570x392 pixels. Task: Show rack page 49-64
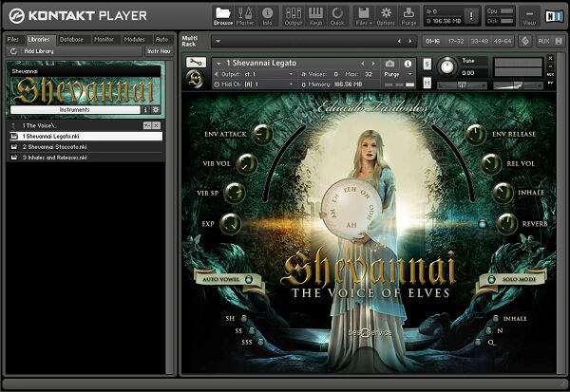click(503, 41)
